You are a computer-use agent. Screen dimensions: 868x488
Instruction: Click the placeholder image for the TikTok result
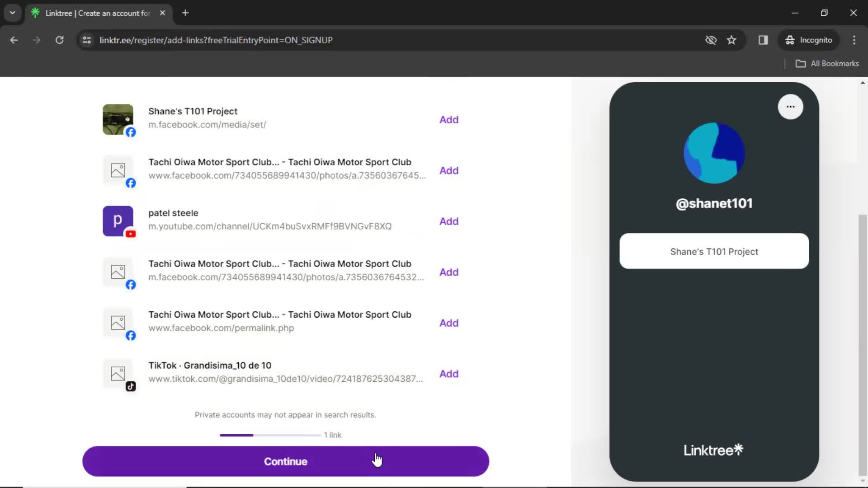118,374
